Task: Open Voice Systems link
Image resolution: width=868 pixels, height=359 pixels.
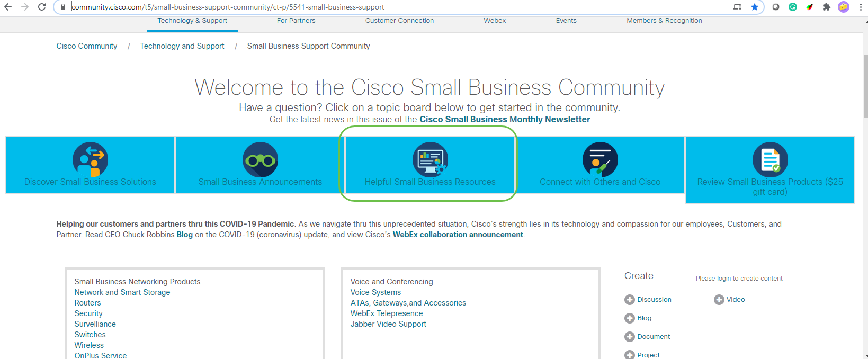Action: point(375,292)
